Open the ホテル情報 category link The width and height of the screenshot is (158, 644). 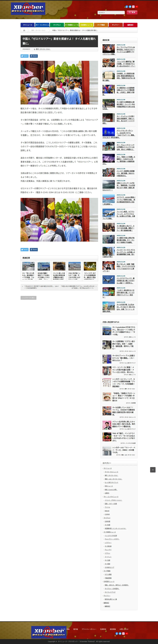click(x=108, y=574)
